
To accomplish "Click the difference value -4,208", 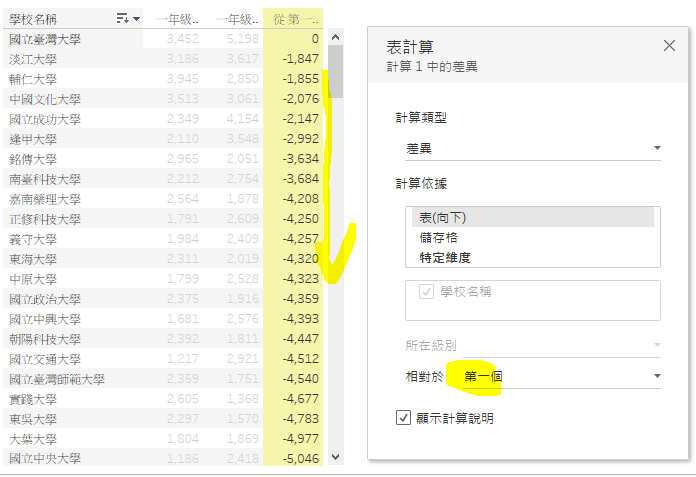I will pos(301,198).
